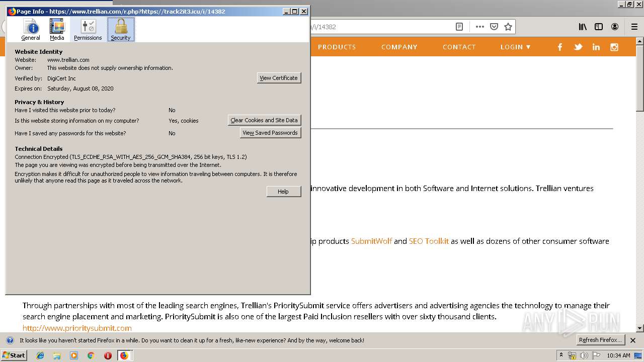This screenshot has width=644, height=362.
Task: Select the 'Yes, cookies' value text
Action: 184,121
